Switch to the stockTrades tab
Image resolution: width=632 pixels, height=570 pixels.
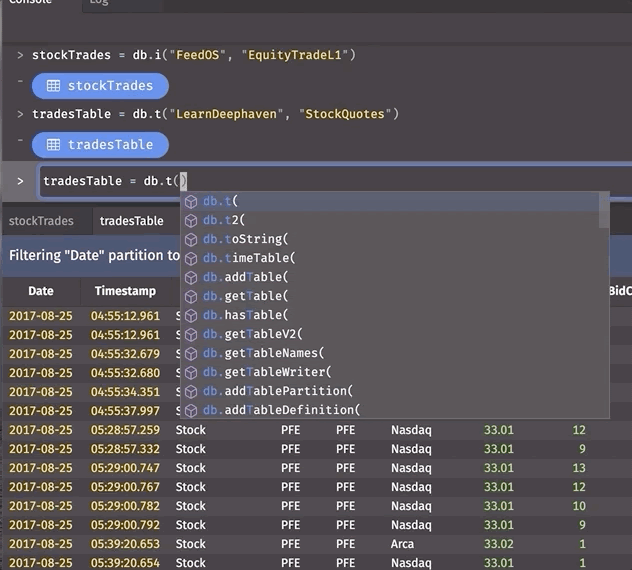[41, 221]
